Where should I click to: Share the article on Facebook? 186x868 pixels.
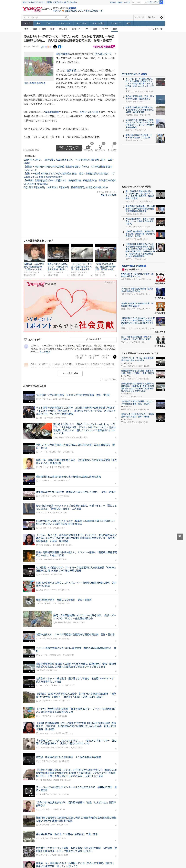[60, 47]
